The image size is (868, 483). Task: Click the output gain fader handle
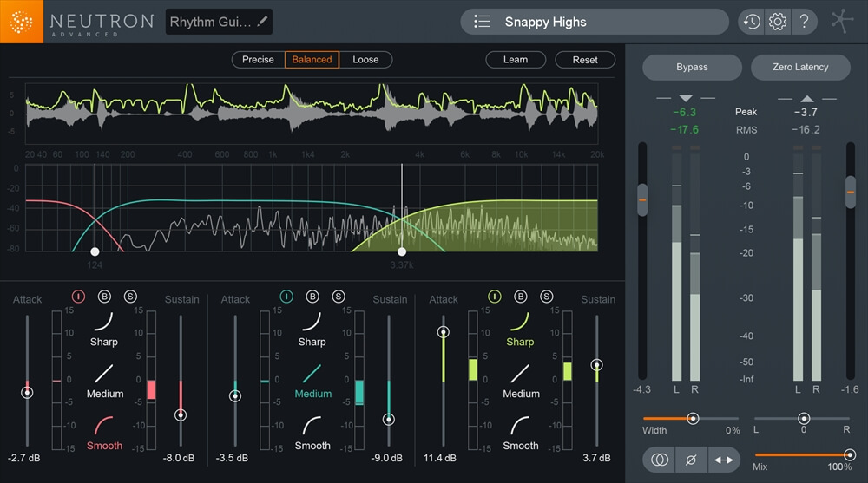851,192
